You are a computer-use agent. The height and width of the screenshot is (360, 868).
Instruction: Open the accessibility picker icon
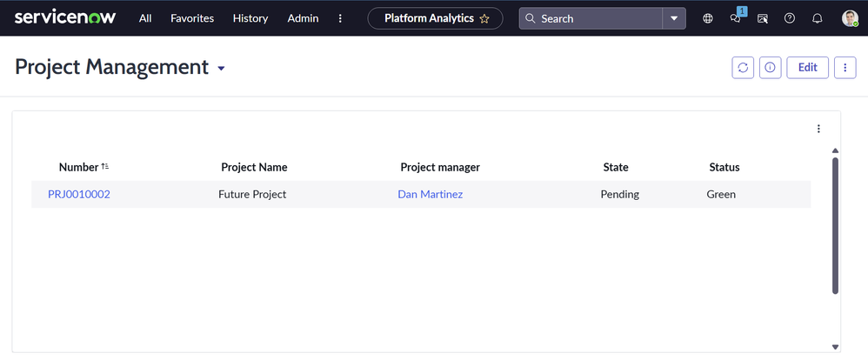762,18
